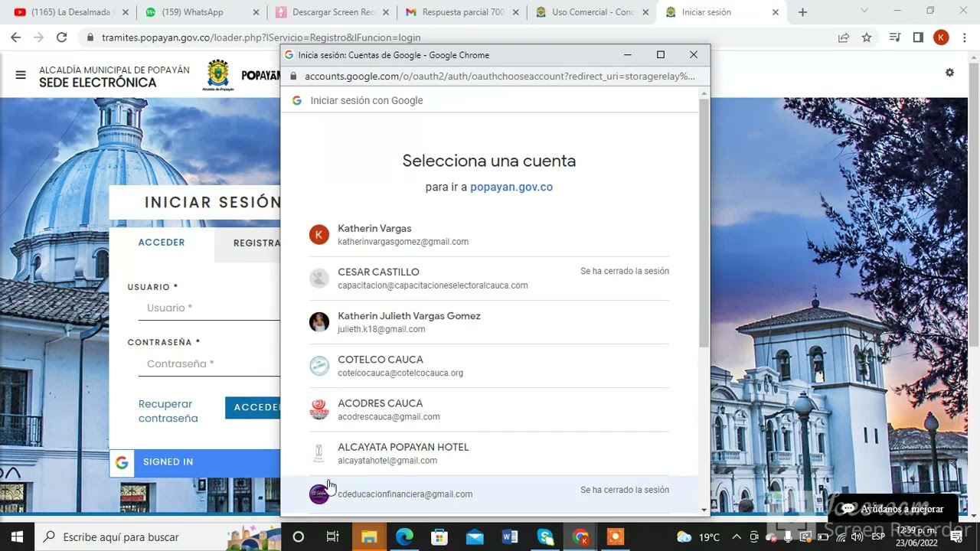Screen dimensions: 980x551
Task: Choose the CESAR CASTILLO account
Action: tap(488, 279)
